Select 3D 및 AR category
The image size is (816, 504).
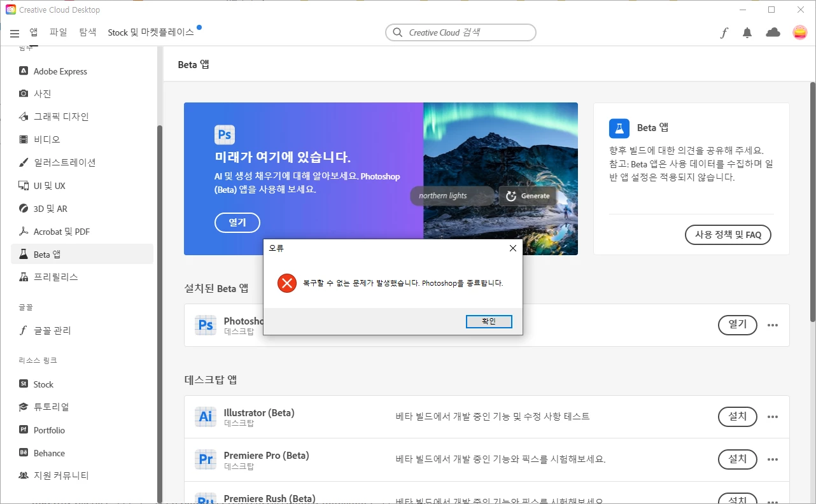pyautogui.click(x=82, y=209)
